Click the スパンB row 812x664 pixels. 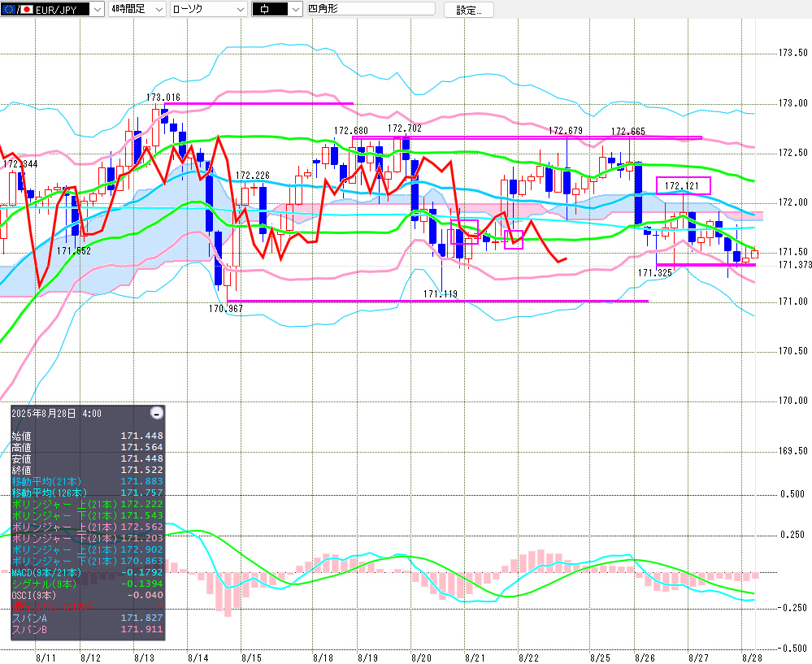click(87, 630)
